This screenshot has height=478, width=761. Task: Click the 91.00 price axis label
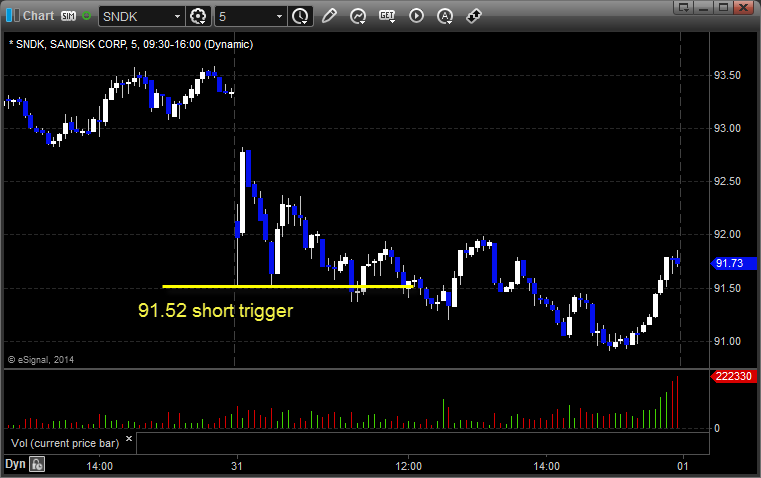coord(727,341)
